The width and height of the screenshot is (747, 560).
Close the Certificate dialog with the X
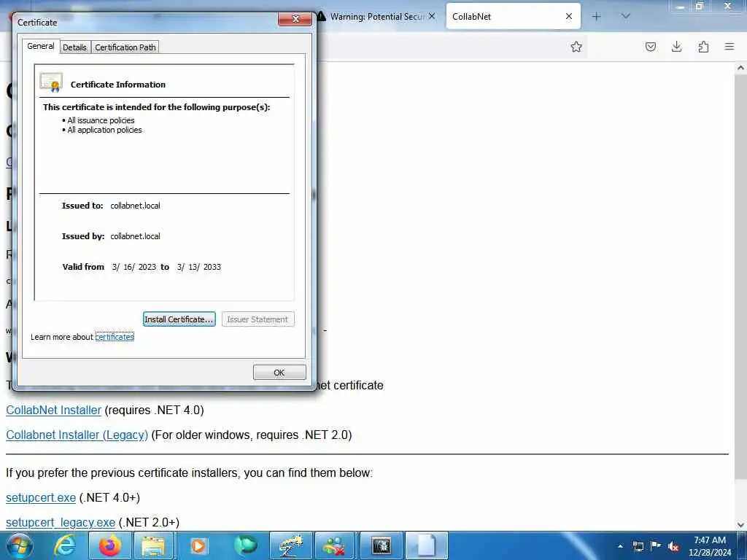pyautogui.click(x=295, y=19)
